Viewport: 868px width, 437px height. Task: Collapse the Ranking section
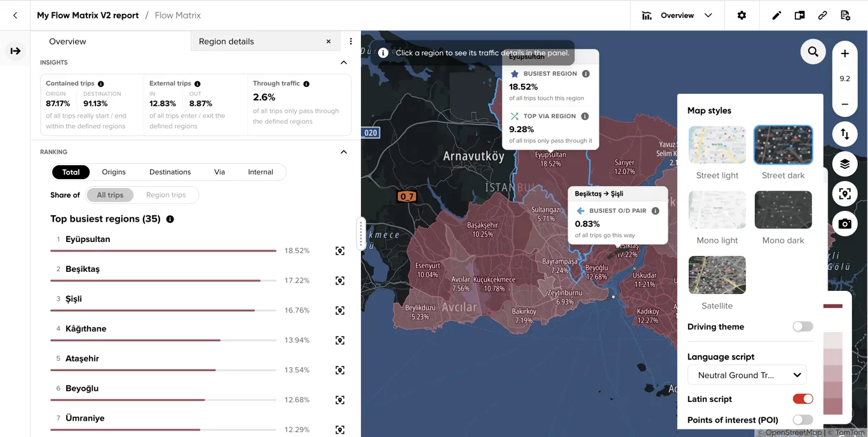344,152
